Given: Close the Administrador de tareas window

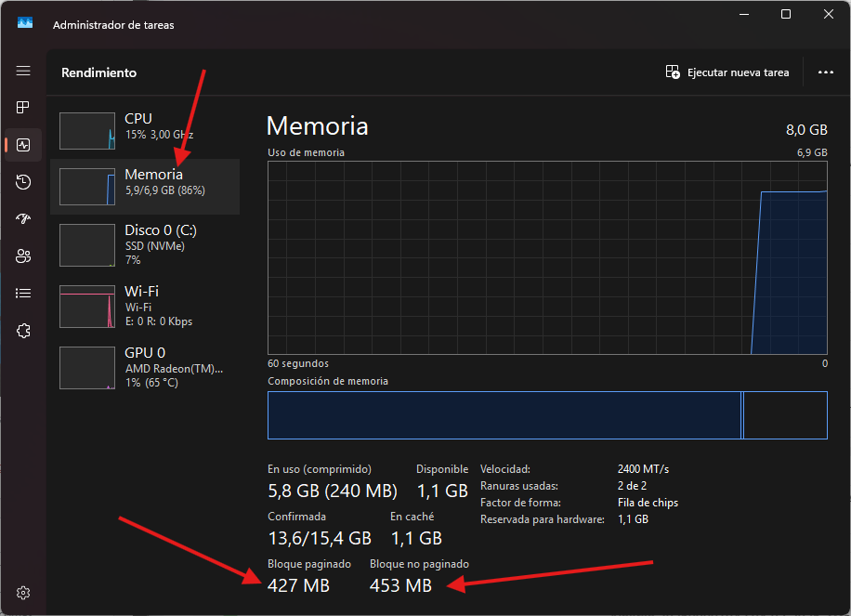Looking at the screenshot, I should coord(828,14).
